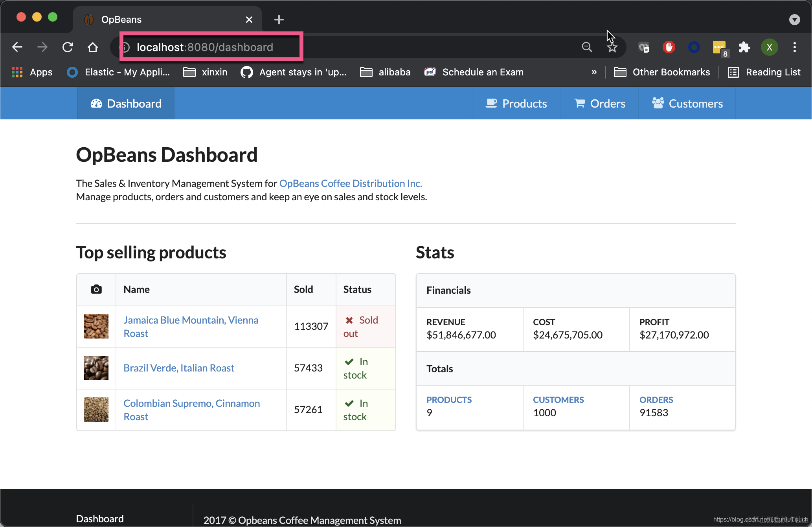Click the zoom magnifier icon in address bar
Viewport: 812px width, 527px height.
587,48
